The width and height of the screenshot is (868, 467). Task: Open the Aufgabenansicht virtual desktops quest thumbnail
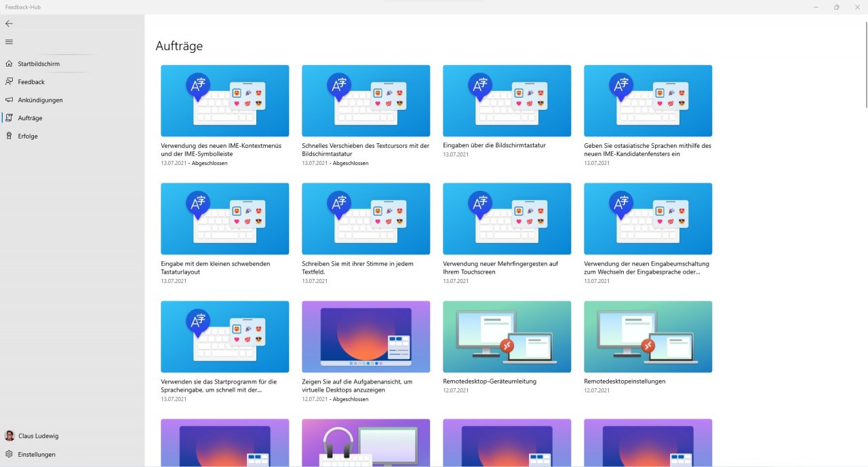point(366,337)
